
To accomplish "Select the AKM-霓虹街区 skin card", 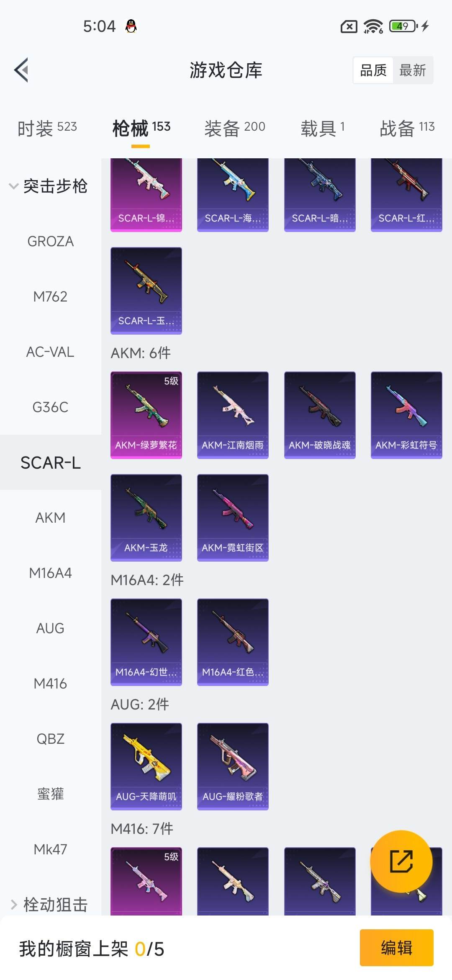I will [x=233, y=518].
